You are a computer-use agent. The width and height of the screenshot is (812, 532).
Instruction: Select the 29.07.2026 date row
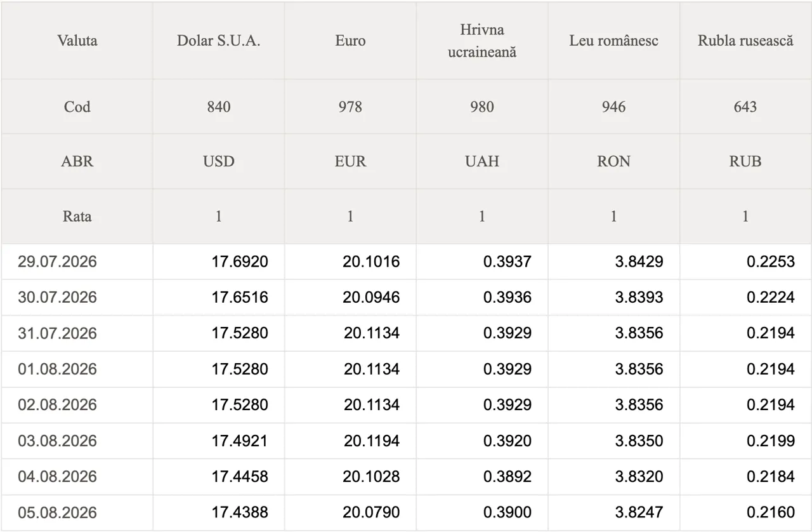tap(406, 262)
